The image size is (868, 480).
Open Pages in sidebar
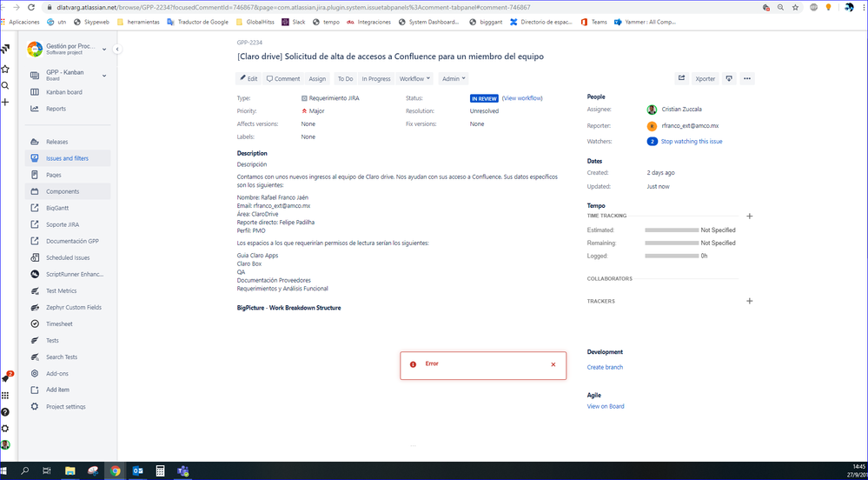[x=68, y=175]
